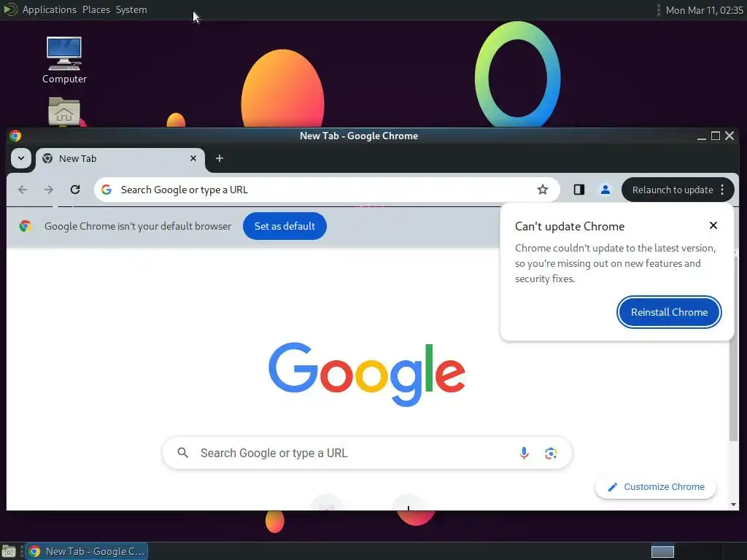Screen dimensions: 747x560
Task: Open the Chrome profile avatar
Action: coord(605,190)
